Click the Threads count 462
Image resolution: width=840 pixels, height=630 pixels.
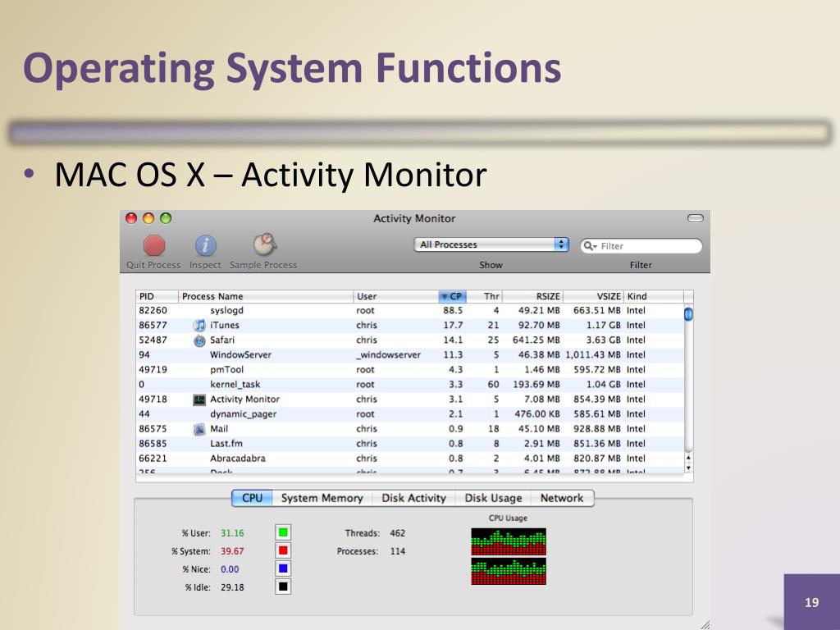398,533
